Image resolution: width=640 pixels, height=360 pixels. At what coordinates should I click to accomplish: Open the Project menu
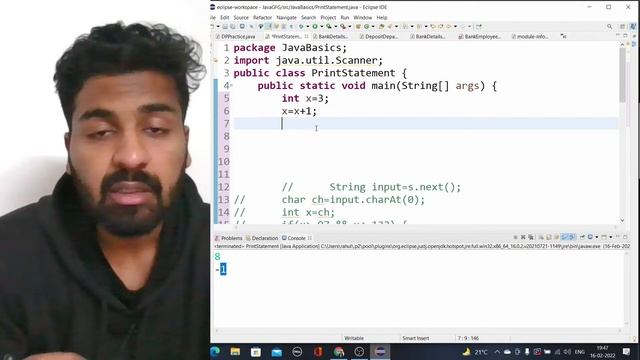[328, 18]
